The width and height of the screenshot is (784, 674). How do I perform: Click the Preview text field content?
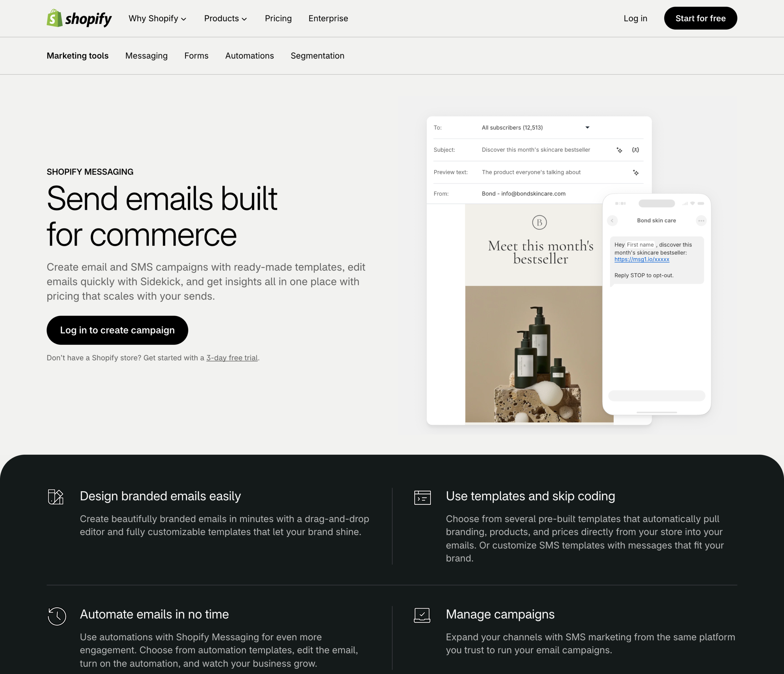point(531,172)
